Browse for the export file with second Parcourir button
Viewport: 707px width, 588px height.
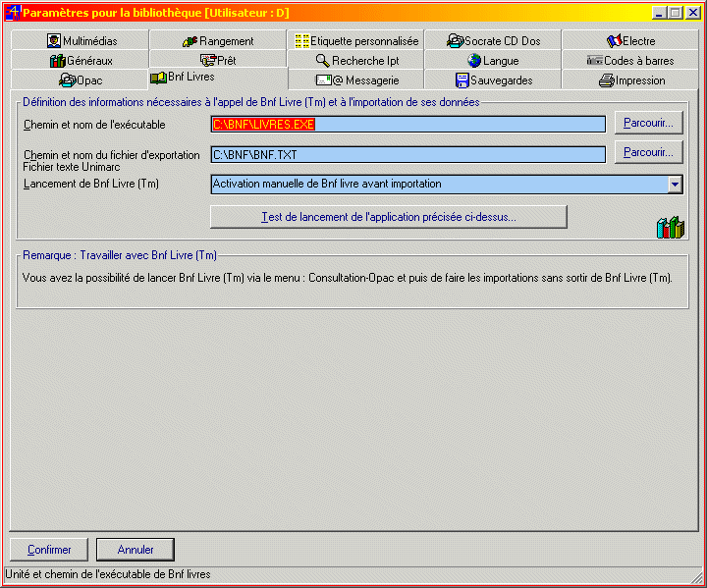pyautogui.click(x=648, y=152)
